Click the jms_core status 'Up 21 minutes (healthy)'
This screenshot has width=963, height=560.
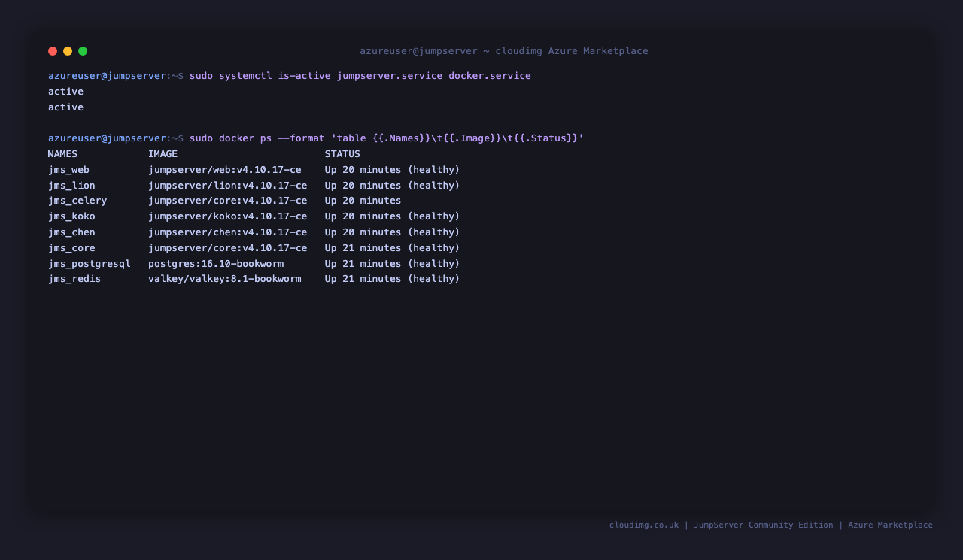click(x=393, y=248)
